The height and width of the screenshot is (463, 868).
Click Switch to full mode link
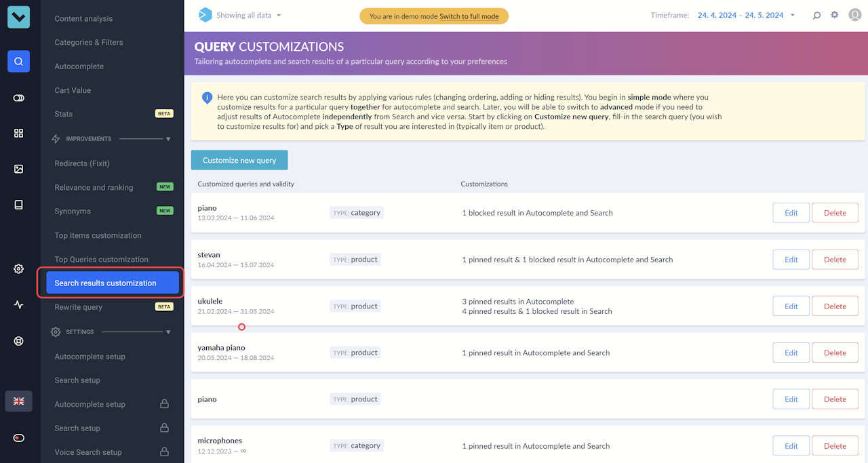[469, 16]
